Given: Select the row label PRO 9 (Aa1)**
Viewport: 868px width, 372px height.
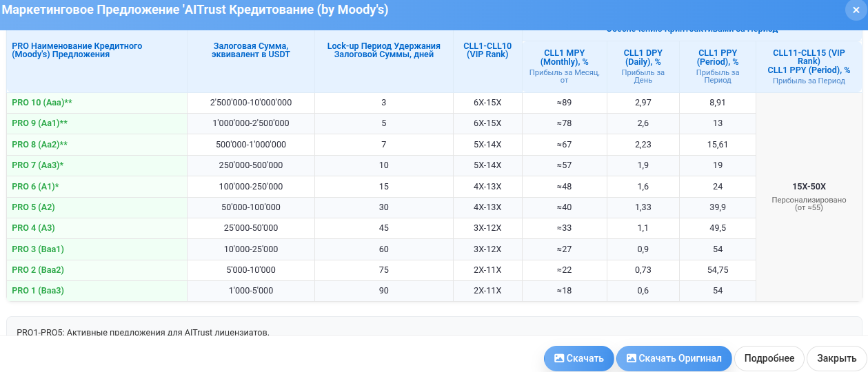Looking at the screenshot, I should [39, 123].
